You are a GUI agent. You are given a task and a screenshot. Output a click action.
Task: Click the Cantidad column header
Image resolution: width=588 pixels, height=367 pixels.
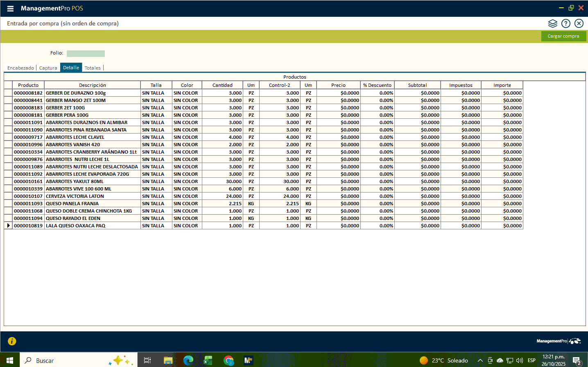222,85
